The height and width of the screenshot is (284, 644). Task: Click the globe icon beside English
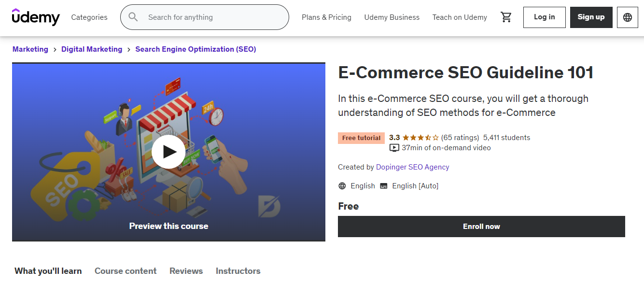tap(342, 186)
